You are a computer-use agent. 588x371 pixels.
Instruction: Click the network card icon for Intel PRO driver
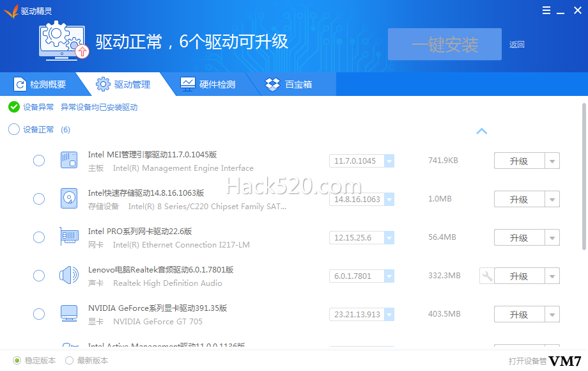click(69, 237)
